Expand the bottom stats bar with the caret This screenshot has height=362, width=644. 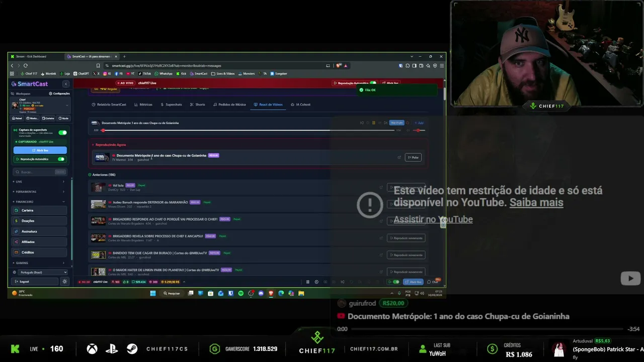[184, 282]
